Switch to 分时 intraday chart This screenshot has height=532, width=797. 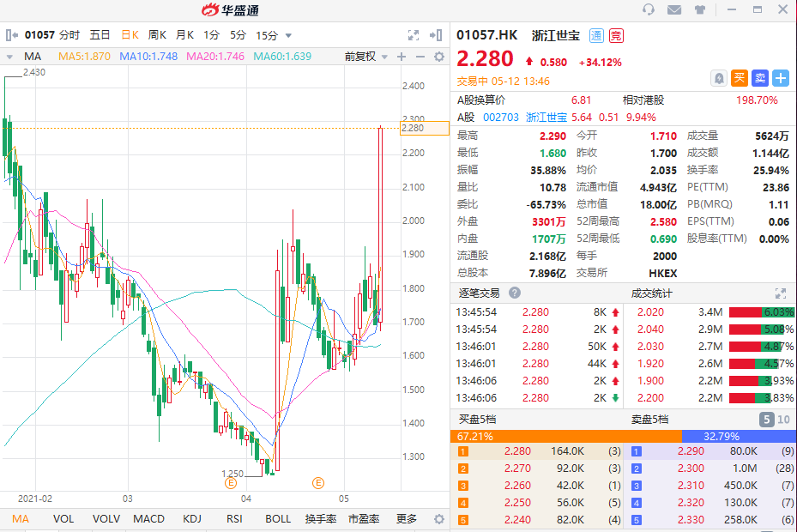tap(69, 35)
